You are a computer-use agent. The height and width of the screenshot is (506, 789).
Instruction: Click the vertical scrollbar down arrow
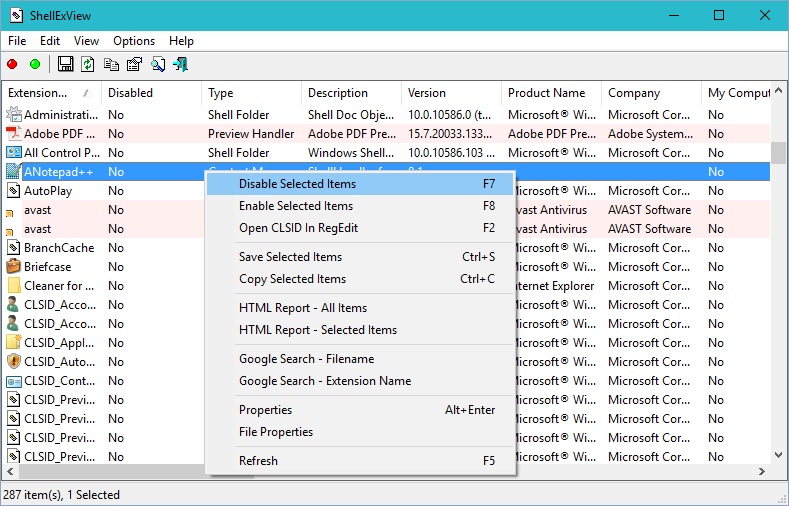[x=778, y=456]
